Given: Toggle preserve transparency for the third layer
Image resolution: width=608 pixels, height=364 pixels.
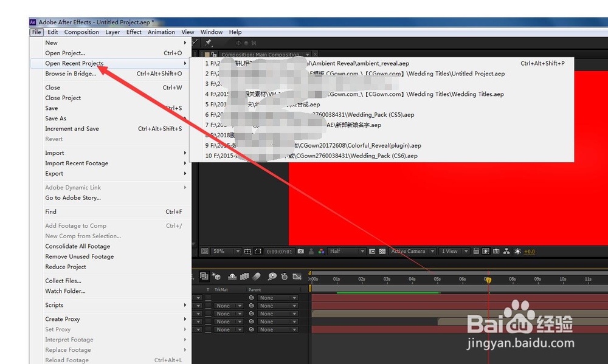Looking at the screenshot, I should point(208,314).
